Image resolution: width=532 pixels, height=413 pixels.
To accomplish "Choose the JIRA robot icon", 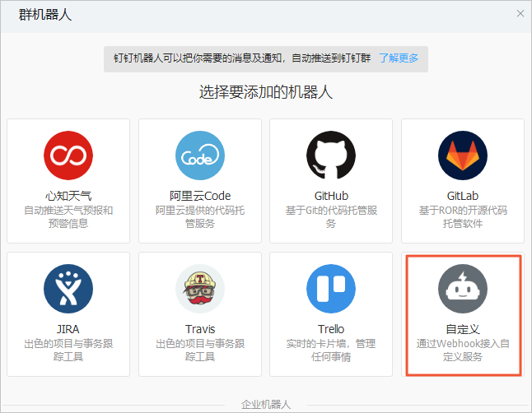I will 68,289.
